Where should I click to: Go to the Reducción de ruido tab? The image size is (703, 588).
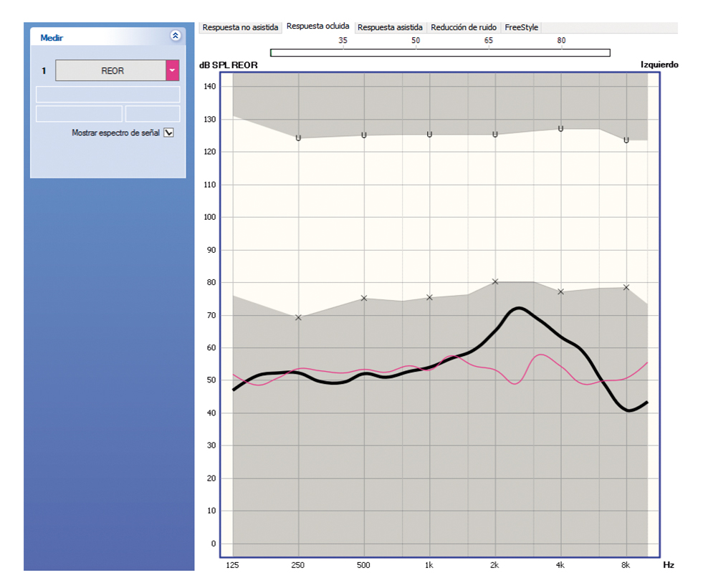(x=464, y=27)
